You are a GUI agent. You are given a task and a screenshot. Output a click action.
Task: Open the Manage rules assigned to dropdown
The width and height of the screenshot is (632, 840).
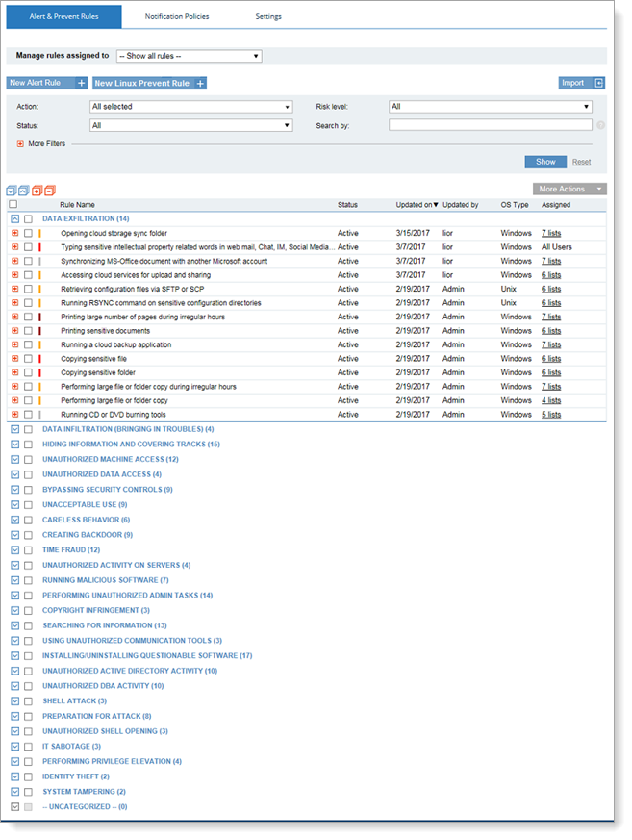[189, 56]
